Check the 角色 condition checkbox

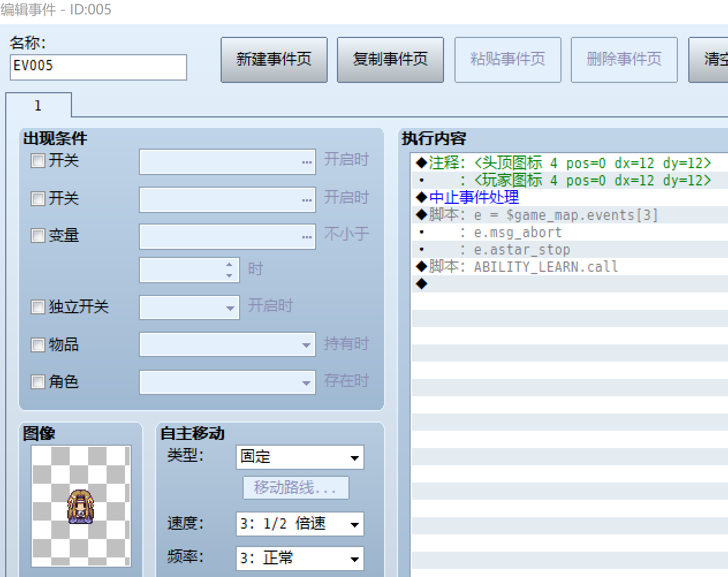pyautogui.click(x=38, y=382)
